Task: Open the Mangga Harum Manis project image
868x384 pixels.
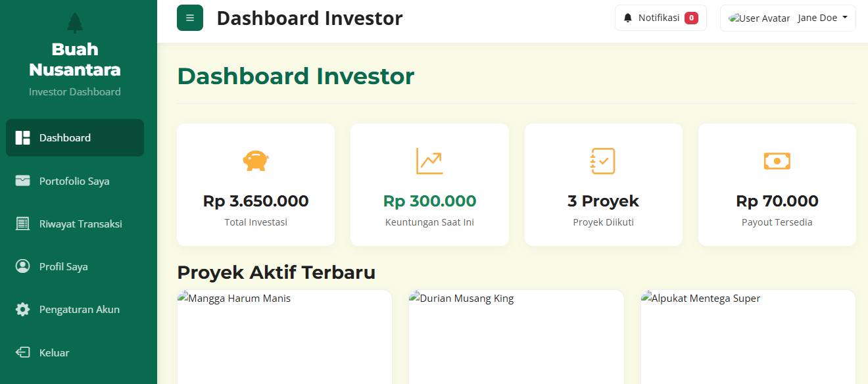Action: [284, 337]
